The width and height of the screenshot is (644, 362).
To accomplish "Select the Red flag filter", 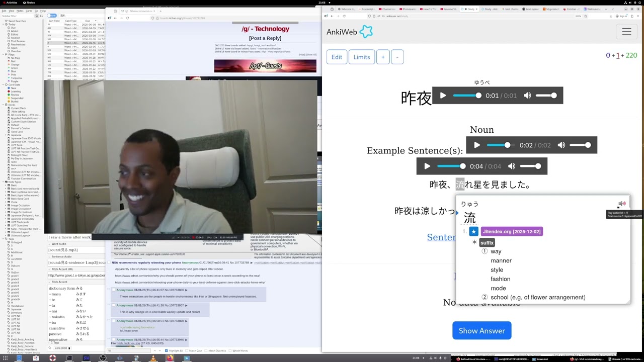I will (x=13, y=61).
